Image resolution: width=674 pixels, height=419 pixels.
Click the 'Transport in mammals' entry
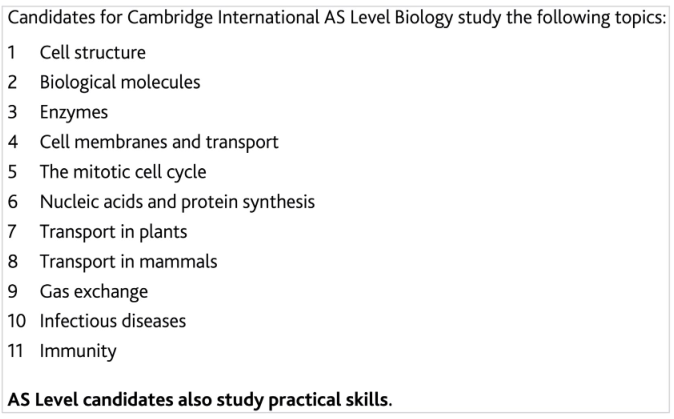(129, 261)
